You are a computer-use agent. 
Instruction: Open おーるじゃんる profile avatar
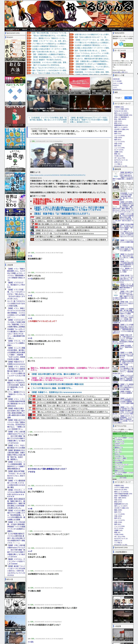point(123,56)
